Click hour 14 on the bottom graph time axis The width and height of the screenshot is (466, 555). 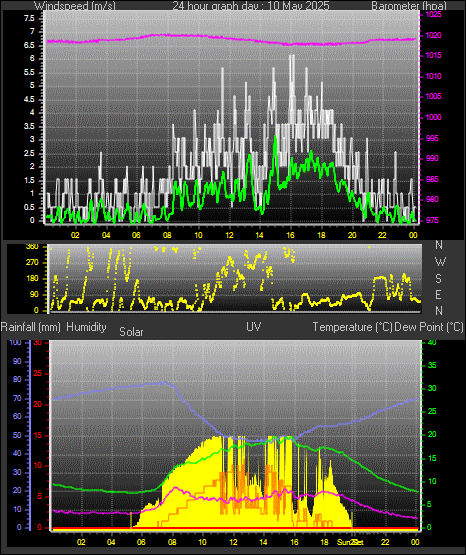click(263, 542)
